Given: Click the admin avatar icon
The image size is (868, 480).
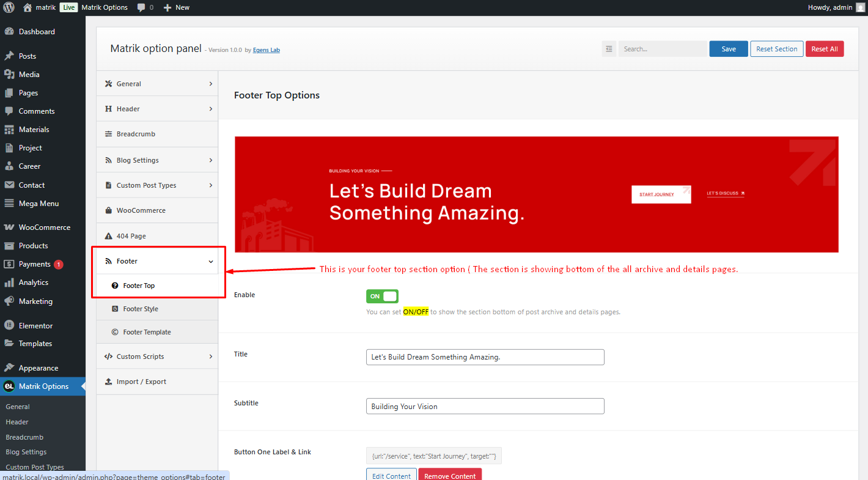Looking at the screenshot, I should pos(860,7).
